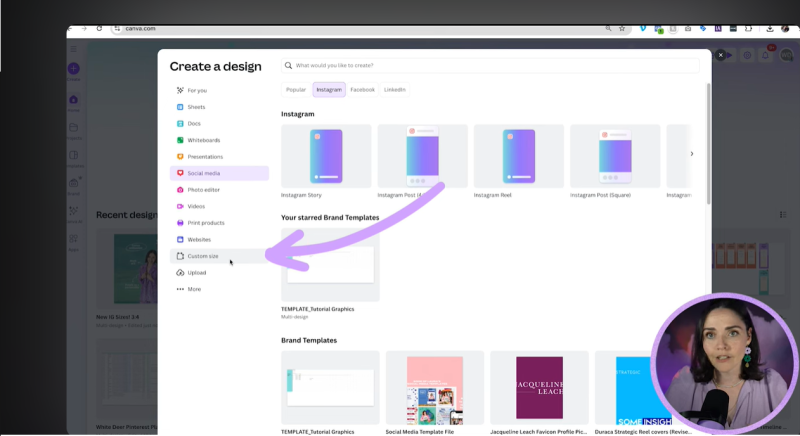This screenshot has height=436, width=800.
Task: Bookmark page with the star icon
Action: 622,29
